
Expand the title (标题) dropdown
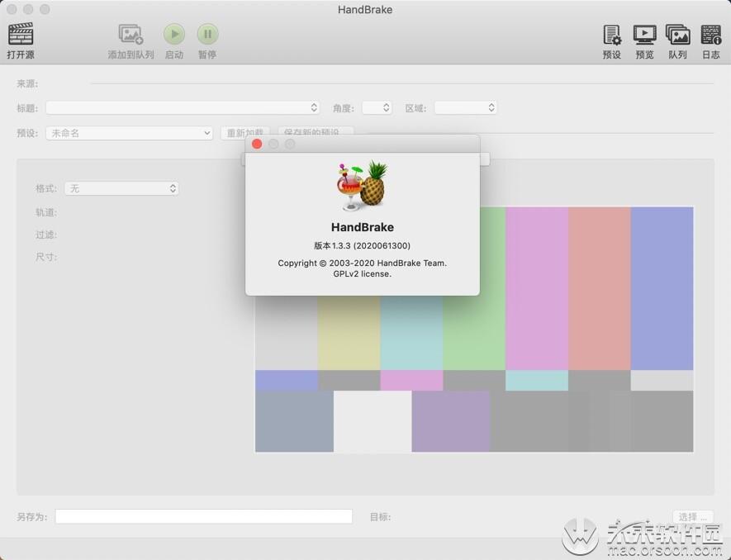183,107
